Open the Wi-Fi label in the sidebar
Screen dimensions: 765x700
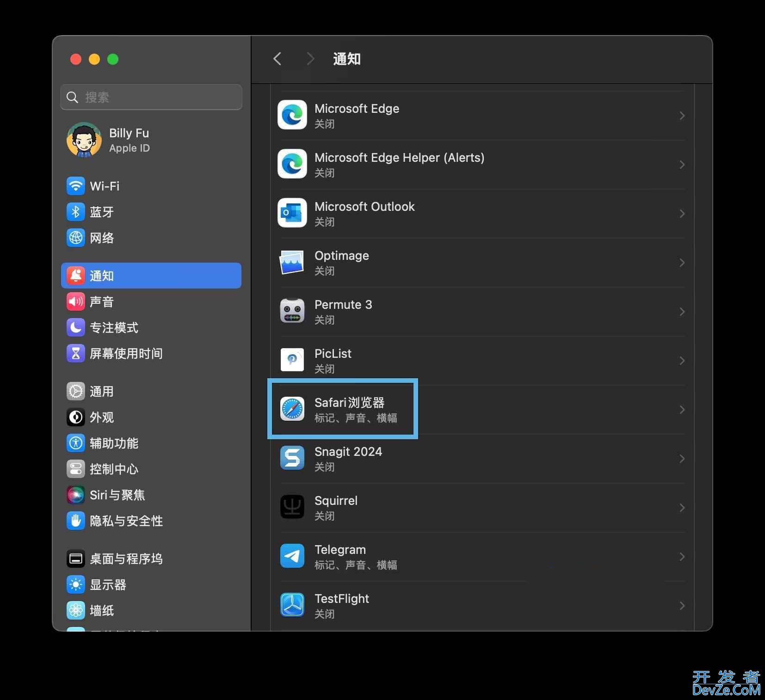105,186
